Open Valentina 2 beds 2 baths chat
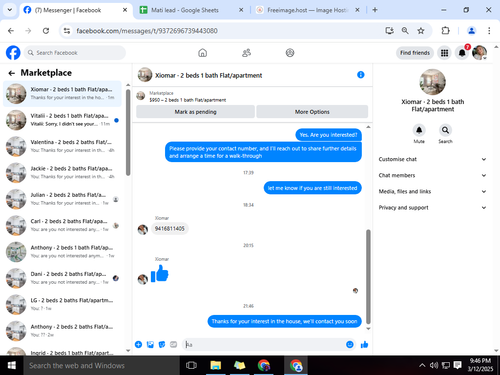The height and width of the screenshot is (375, 500). point(62,146)
